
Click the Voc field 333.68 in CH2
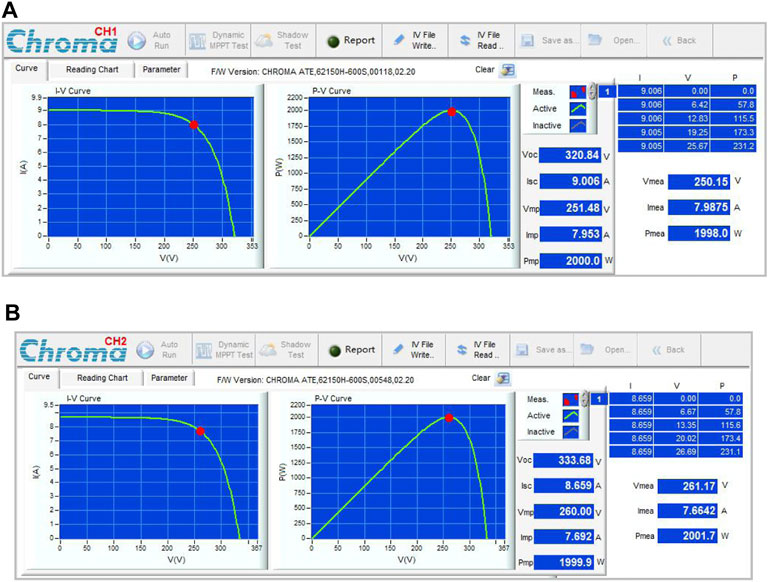pos(563,461)
